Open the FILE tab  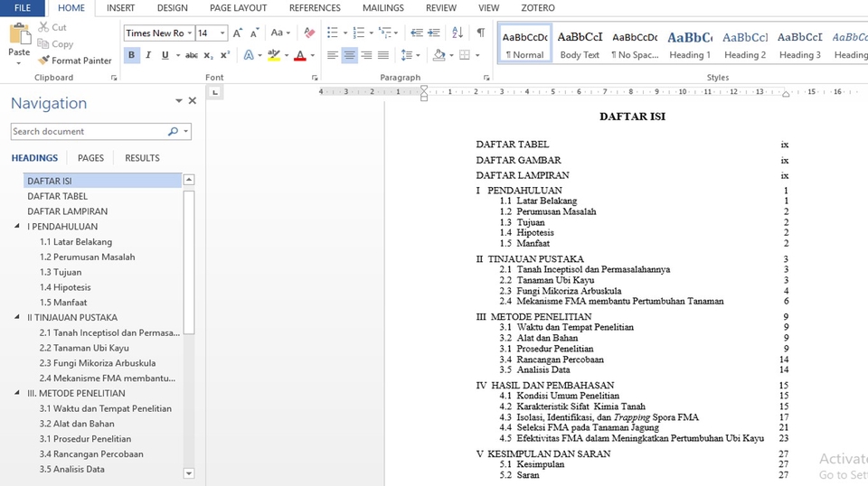[23, 8]
